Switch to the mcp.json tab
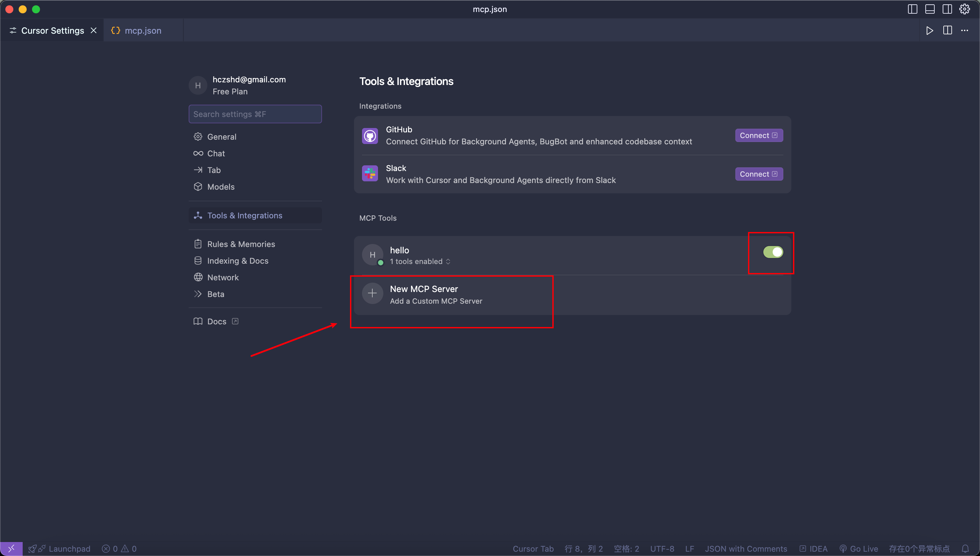This screenshot has height=556, width=980. click(x=143, y=31)
